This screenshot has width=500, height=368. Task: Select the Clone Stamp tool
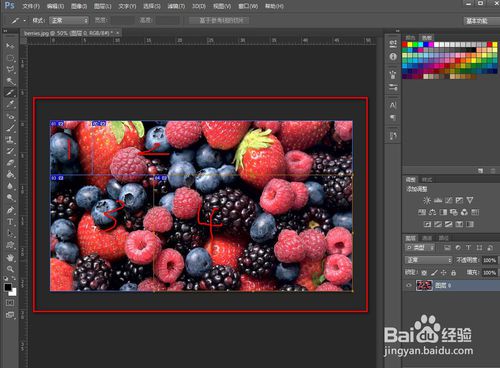click(x=10, y=140)
